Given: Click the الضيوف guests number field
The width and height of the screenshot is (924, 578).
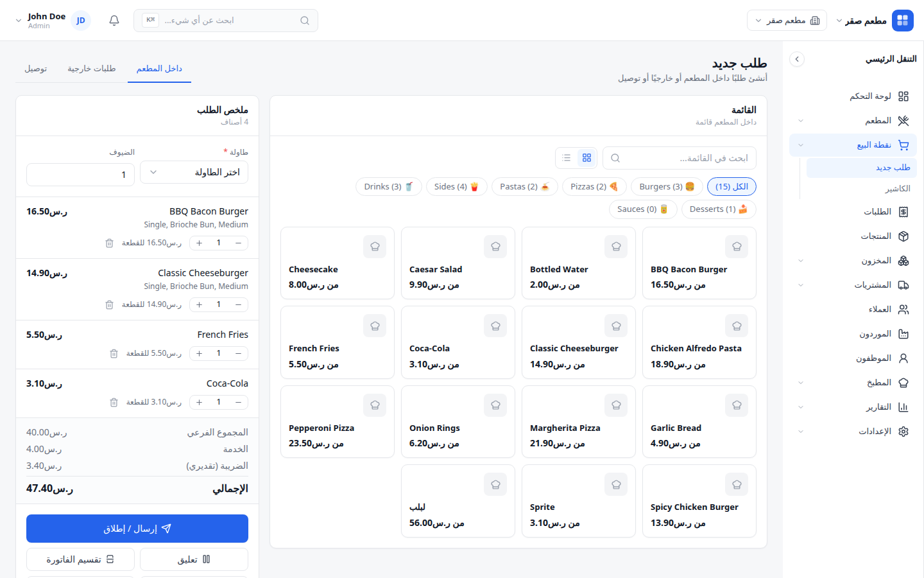Looking at the screenshot, I should pos(80,175).
